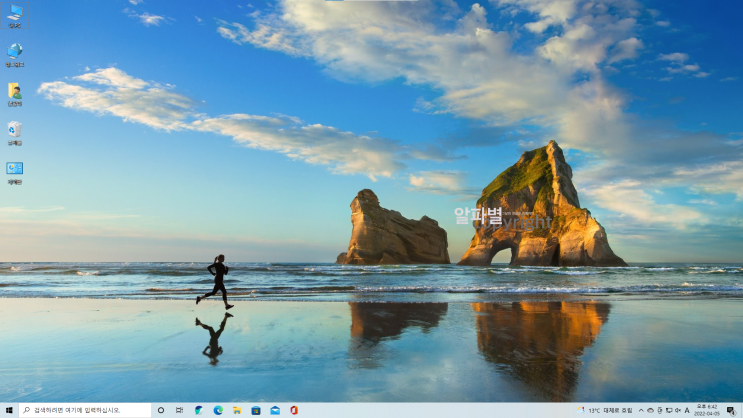The height and width of the screenshot is (418, 743).
Task: Open the Windows Start menu
Action: coord(9,410)
